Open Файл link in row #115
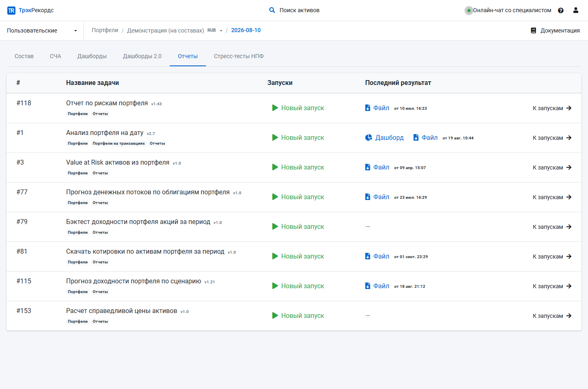The height and width of the screenshot is (389, 588). click(x=377, y=286)
